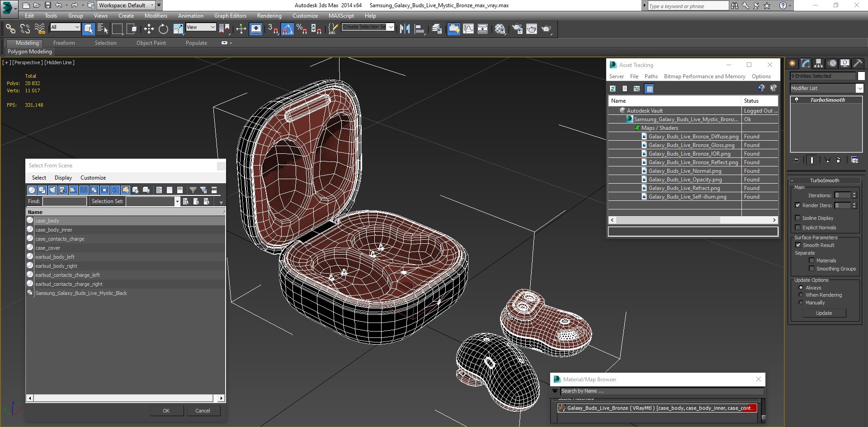This screenshot has height=427, width=868.
Task: Click Refresh icon in Asset Tracking
Action: pos(613,89)
